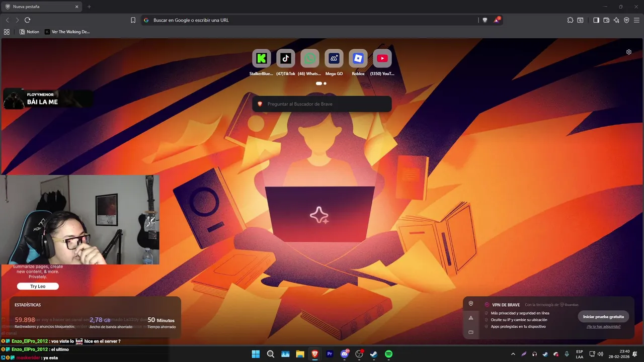Click the VPN DE BRAVE heading
Viewport: 644px width, 362px height.
click(x=506, y=305)
